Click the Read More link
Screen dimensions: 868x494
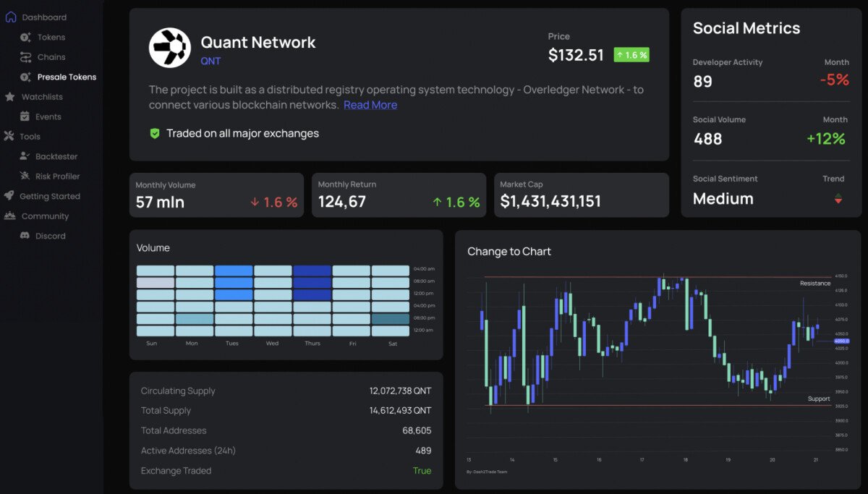click(x=370, y=105)
